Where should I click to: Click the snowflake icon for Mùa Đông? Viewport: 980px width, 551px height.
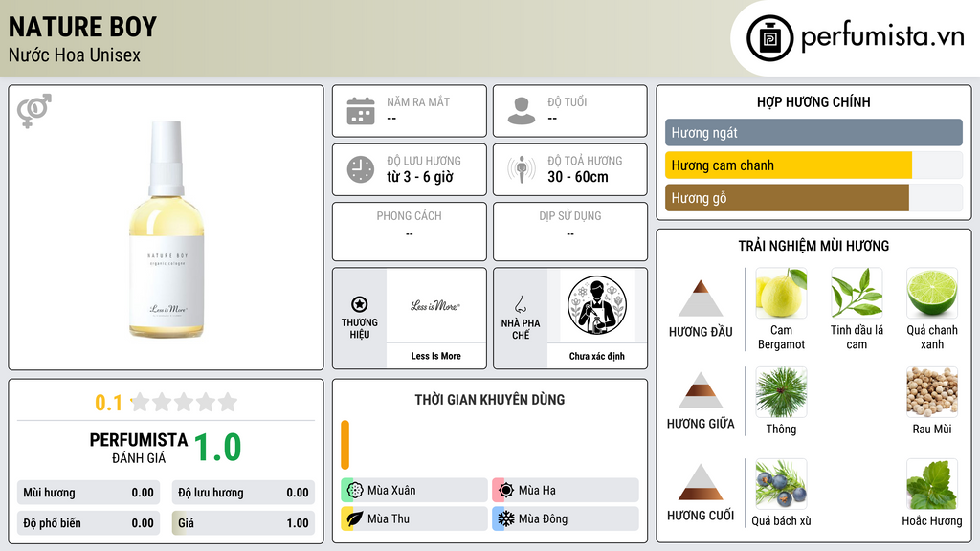[506, 518]
